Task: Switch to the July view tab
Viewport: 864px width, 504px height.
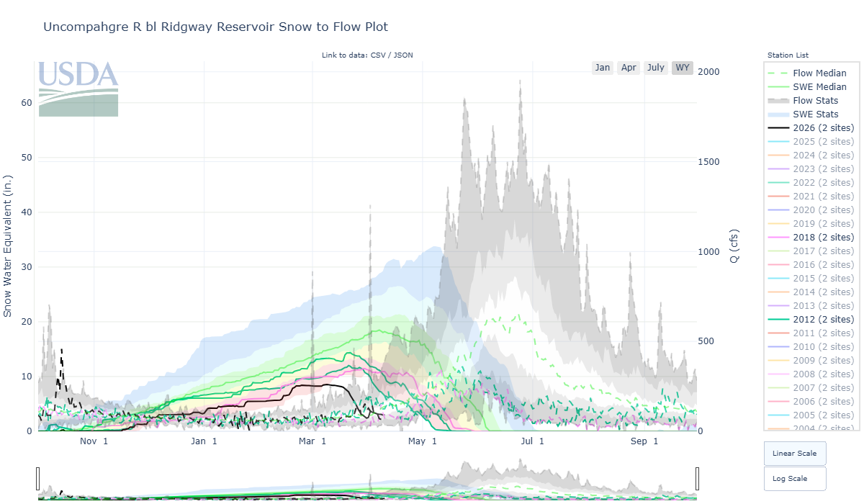Action: point(656,67)
